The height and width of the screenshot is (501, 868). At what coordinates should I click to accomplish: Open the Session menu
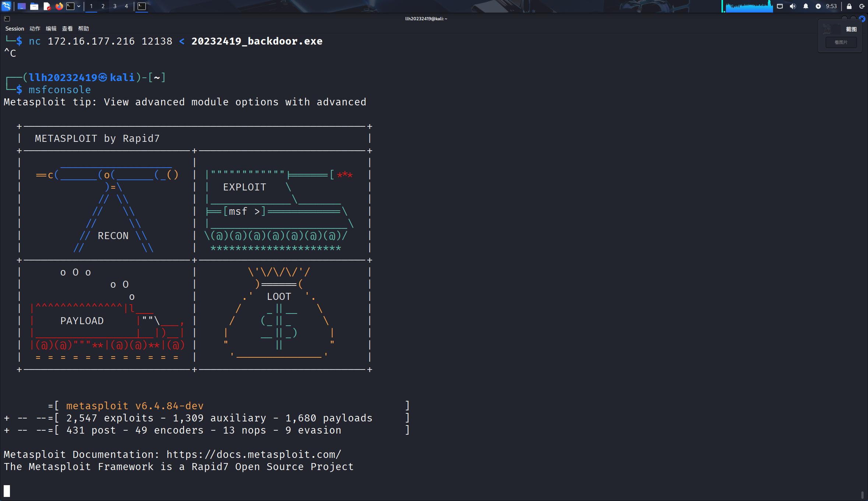14,29
